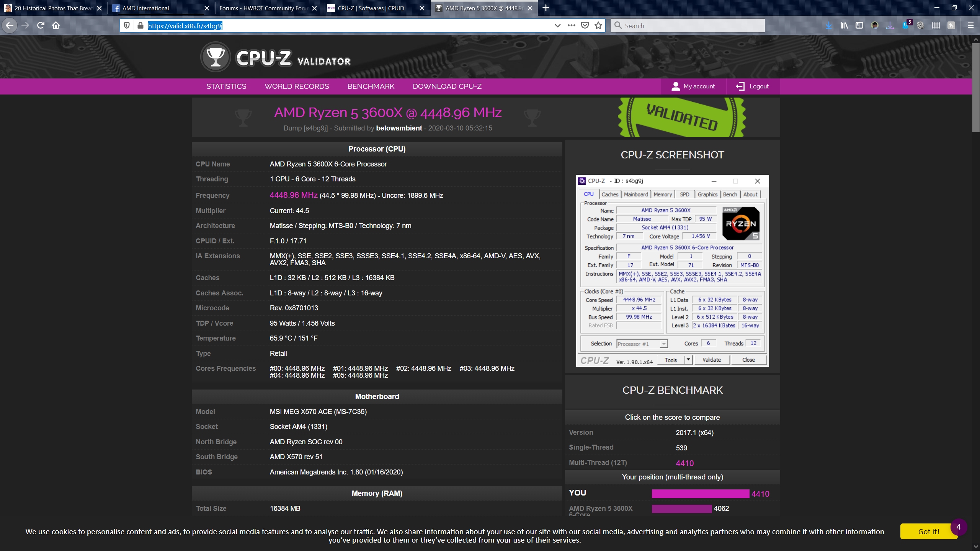Select BIOS American Megatrends Inc. 1.80 text
980x551 pixels.
tap(336, 472)
